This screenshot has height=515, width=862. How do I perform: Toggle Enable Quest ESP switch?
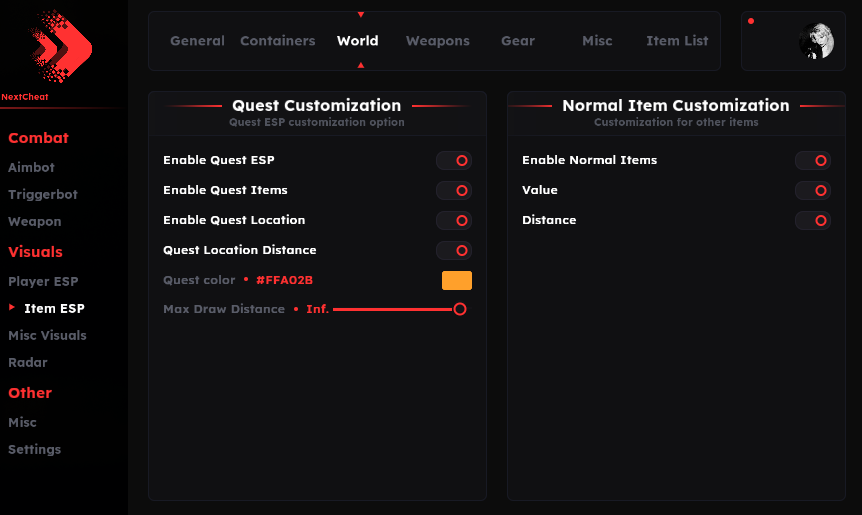(x=454, y=160)
